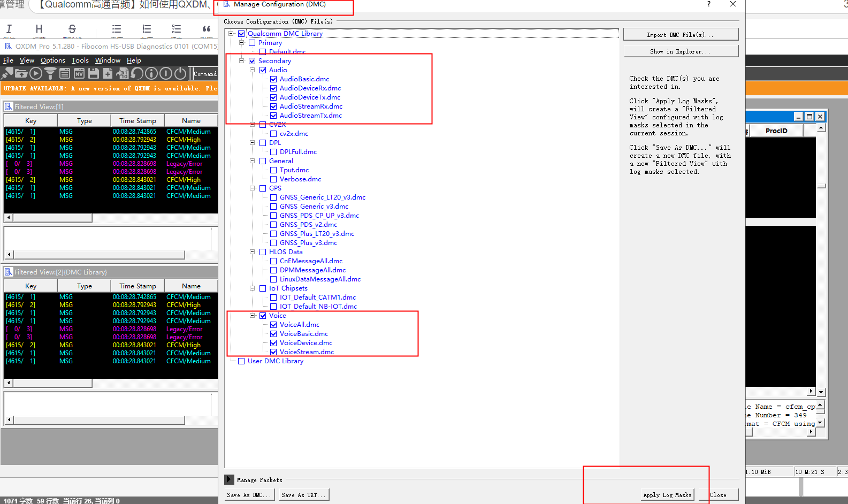Click the Apply Log Masks button
848x504 pixels.
point(667,495)
